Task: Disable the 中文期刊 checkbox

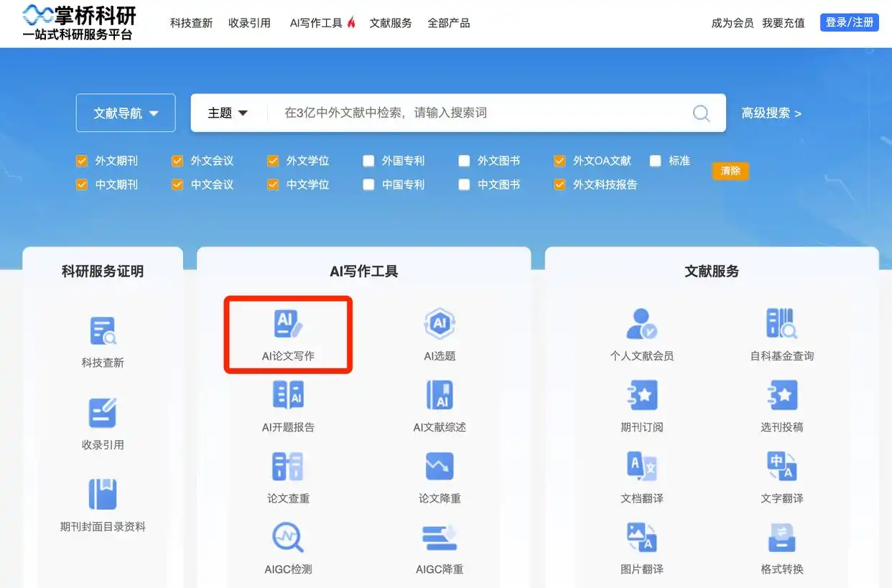Action: coord(81,185)
